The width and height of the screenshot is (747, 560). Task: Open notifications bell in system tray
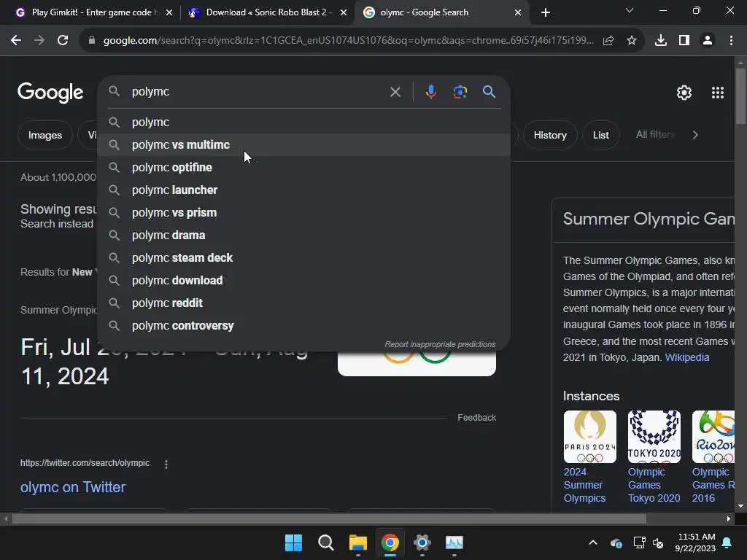[727, 542]
